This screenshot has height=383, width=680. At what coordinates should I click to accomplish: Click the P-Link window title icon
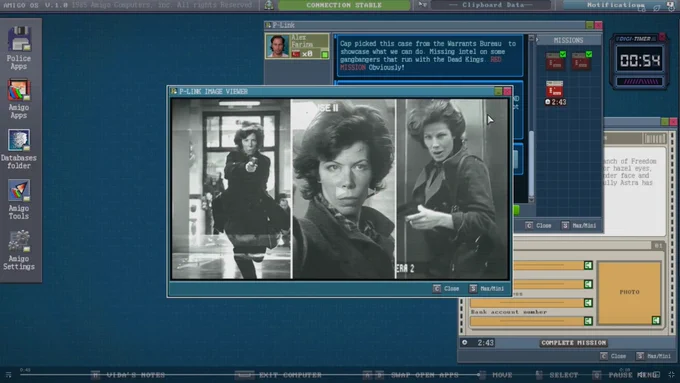click(268, 25)
